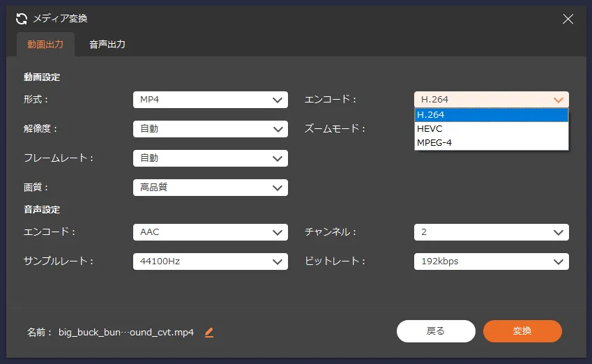Click the 戻る button
The width and height of the screenshot is (592, 364).
[436, 331]
